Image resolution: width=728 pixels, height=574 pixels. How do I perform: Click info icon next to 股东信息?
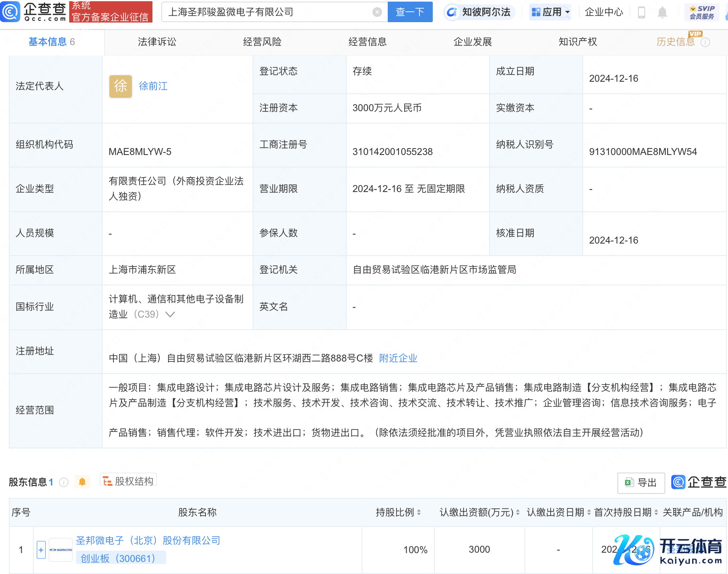[x=64, y=482]
